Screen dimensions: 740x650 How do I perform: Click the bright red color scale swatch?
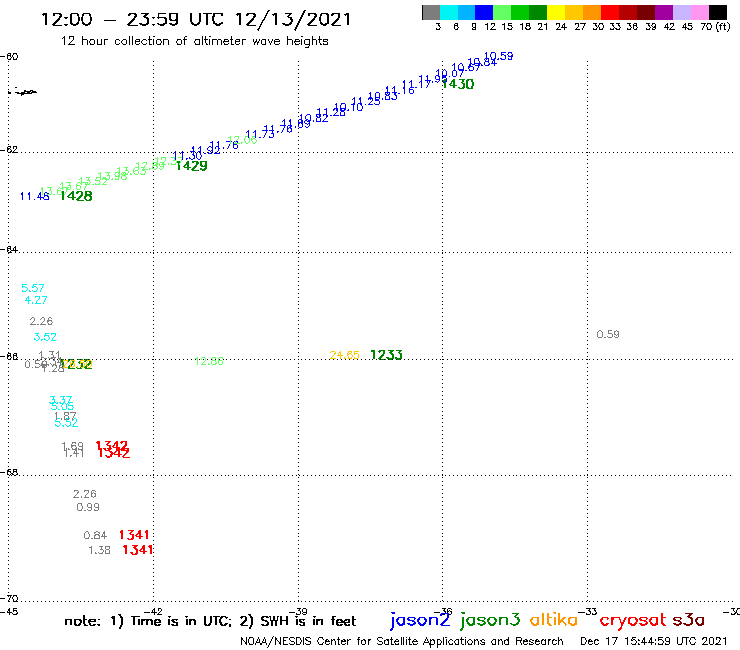tap(610, 12)
